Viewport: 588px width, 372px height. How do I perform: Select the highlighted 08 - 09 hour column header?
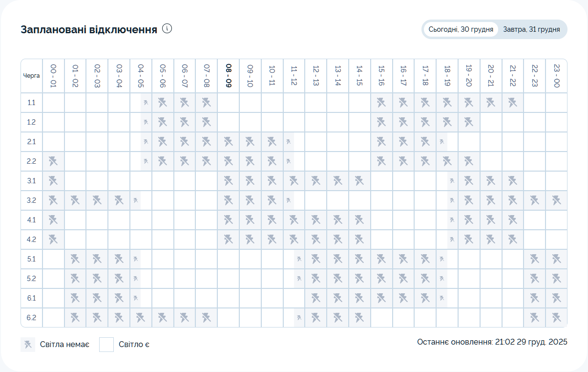(228, 76)
